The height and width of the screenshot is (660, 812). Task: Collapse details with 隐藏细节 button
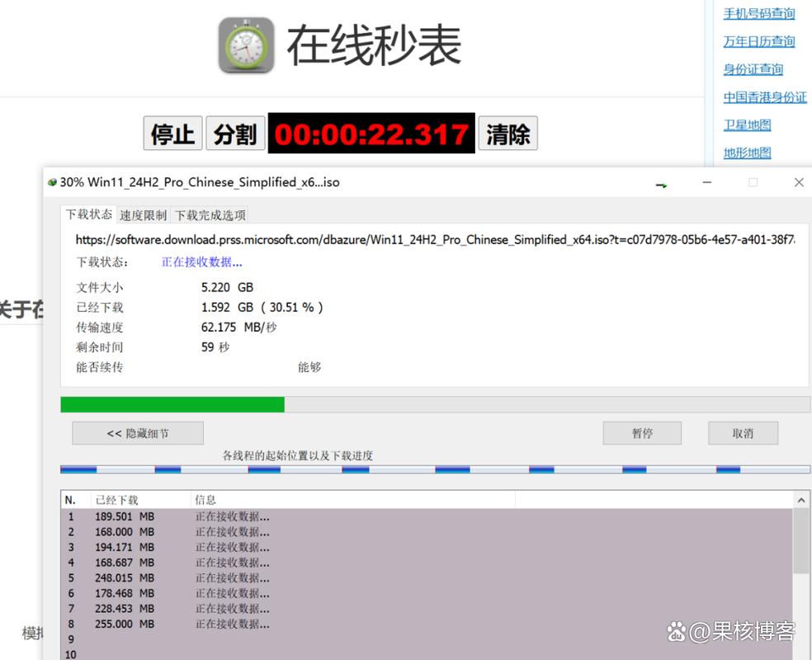click(x=138, y=433)
